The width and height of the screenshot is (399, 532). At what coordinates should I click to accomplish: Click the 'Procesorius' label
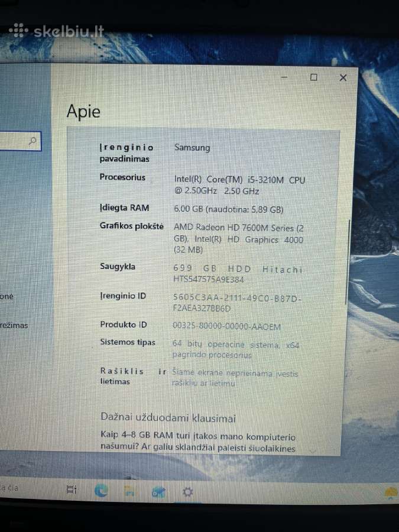point(122,177)
